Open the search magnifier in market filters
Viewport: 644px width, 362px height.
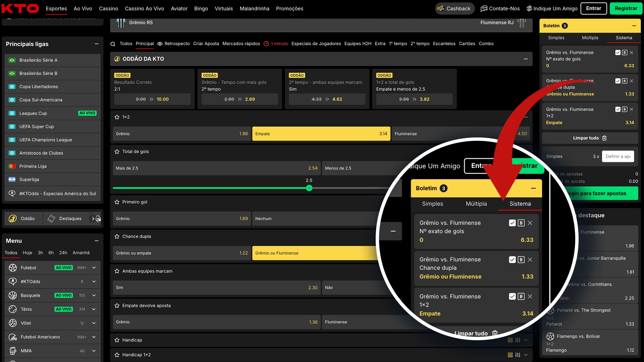(113, 44)
